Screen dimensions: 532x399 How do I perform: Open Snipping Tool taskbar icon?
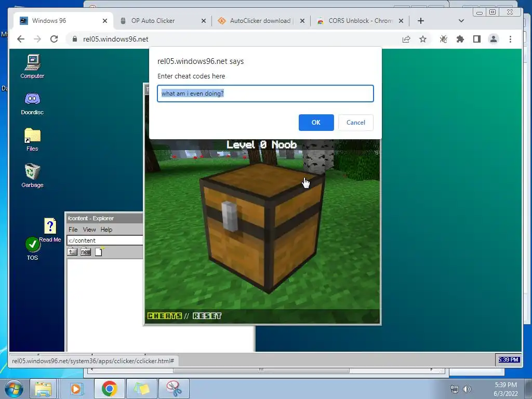pos(174,389)
